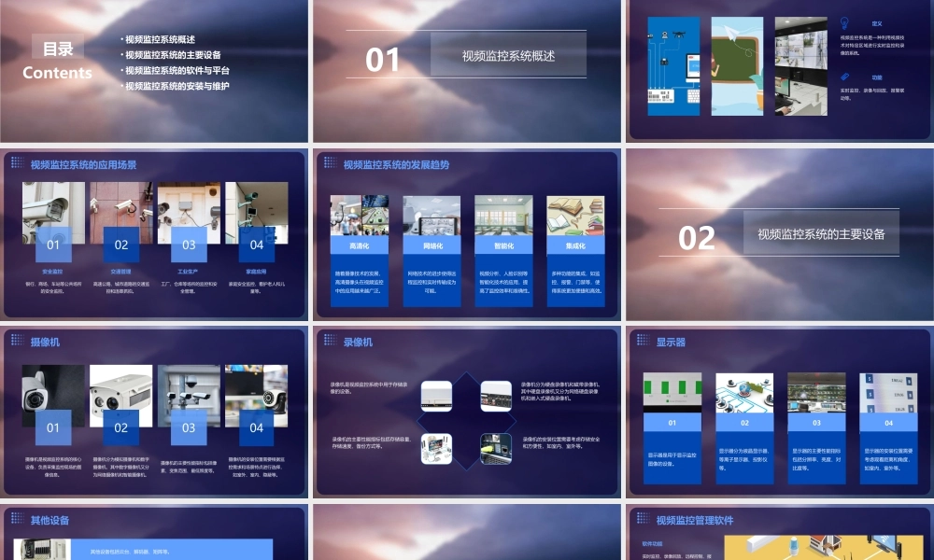This screenshot has height=560, width=934.
Task: Open the tablet photo above 网络化
Action: (x=432, y=216)
